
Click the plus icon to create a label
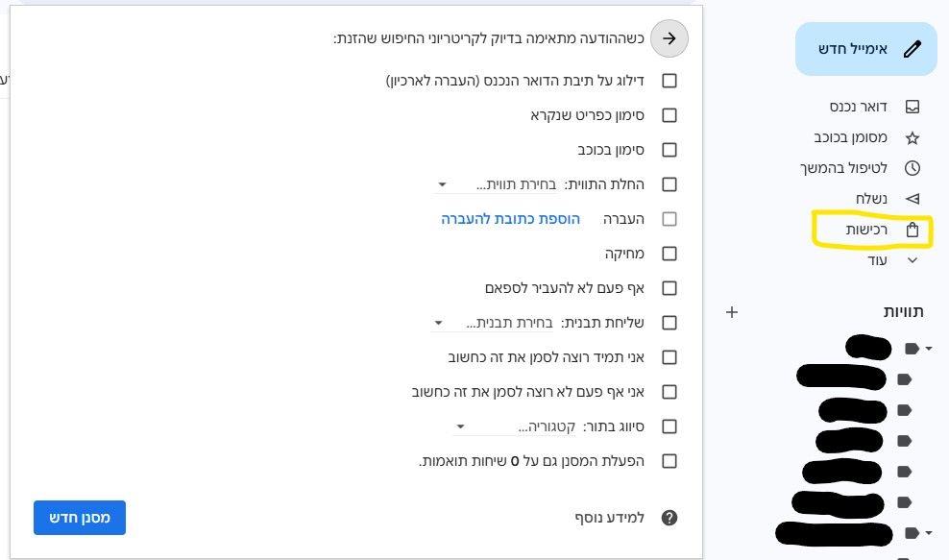coord(732,311)
